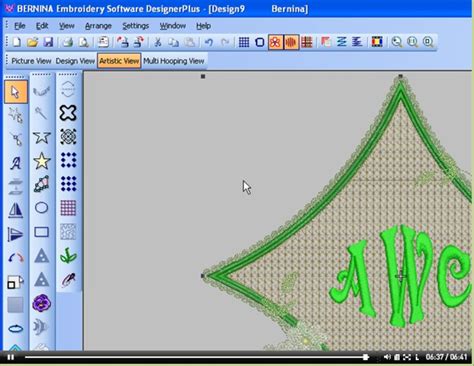Click the video progress slider handle
Viewport: 474px width, 366px height.
click(x=366, y=357)
